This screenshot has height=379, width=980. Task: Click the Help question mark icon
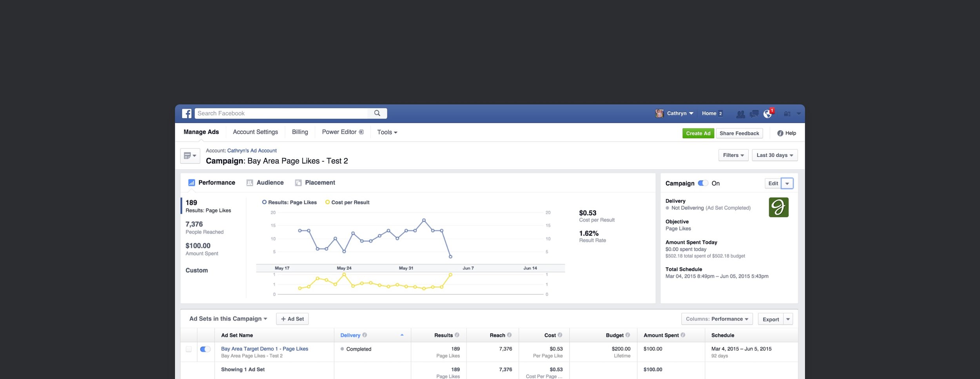[780, 133]
